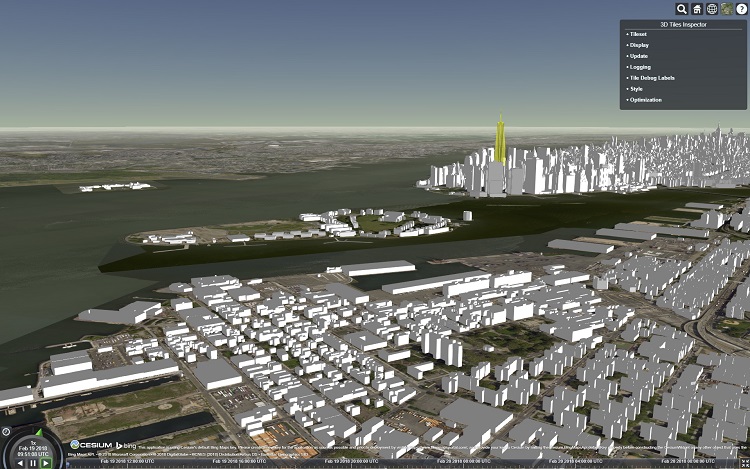
Task: Expand the Logging section
Action: (639, 67)
